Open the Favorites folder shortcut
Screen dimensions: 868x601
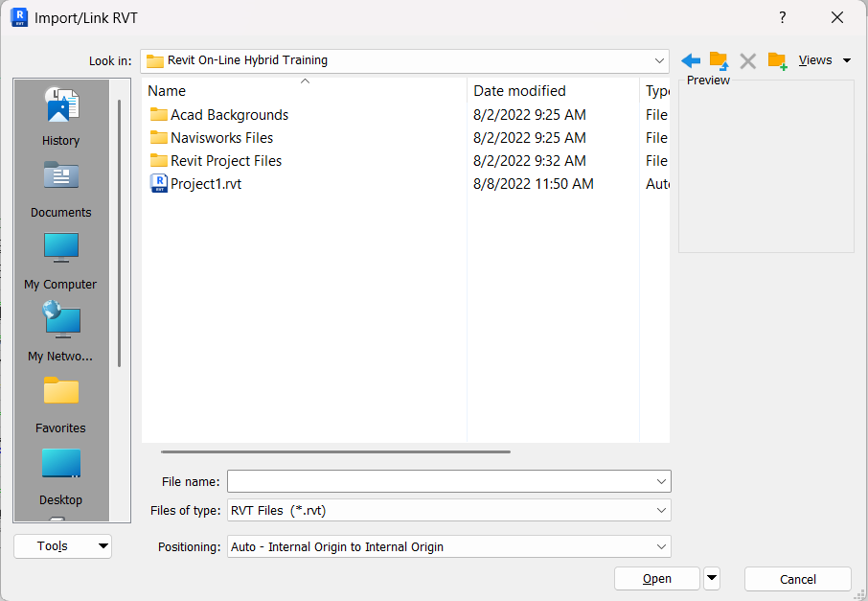[x=61, y=405]
